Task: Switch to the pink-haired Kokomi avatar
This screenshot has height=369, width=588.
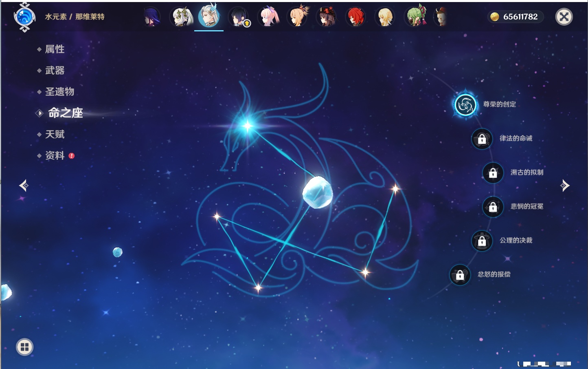Action: (x=268, y=17)
